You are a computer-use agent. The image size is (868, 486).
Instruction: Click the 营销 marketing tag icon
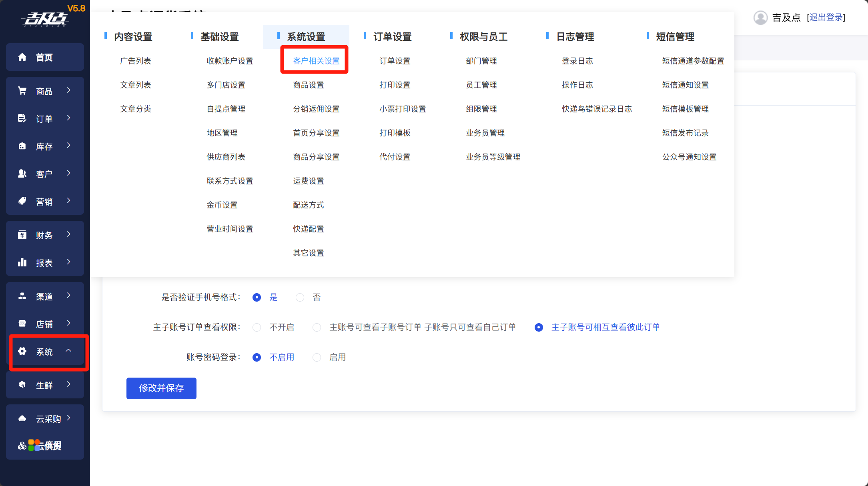click(22, 201)
